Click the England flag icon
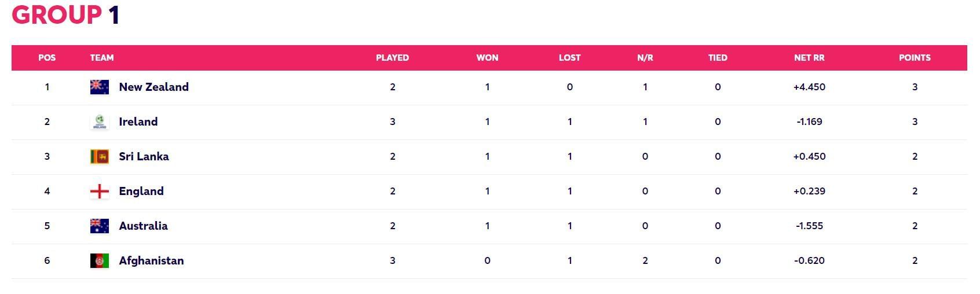 click(100, 191)
